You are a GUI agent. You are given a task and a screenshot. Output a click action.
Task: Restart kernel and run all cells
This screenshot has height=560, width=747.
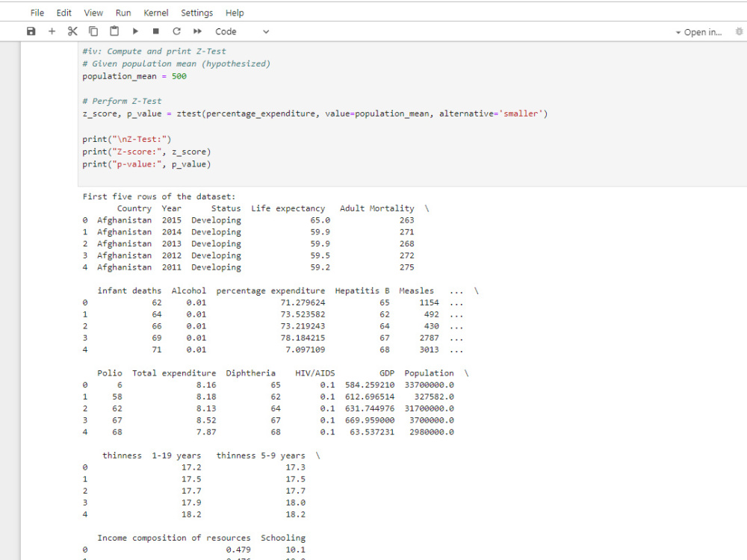point(198,31)
